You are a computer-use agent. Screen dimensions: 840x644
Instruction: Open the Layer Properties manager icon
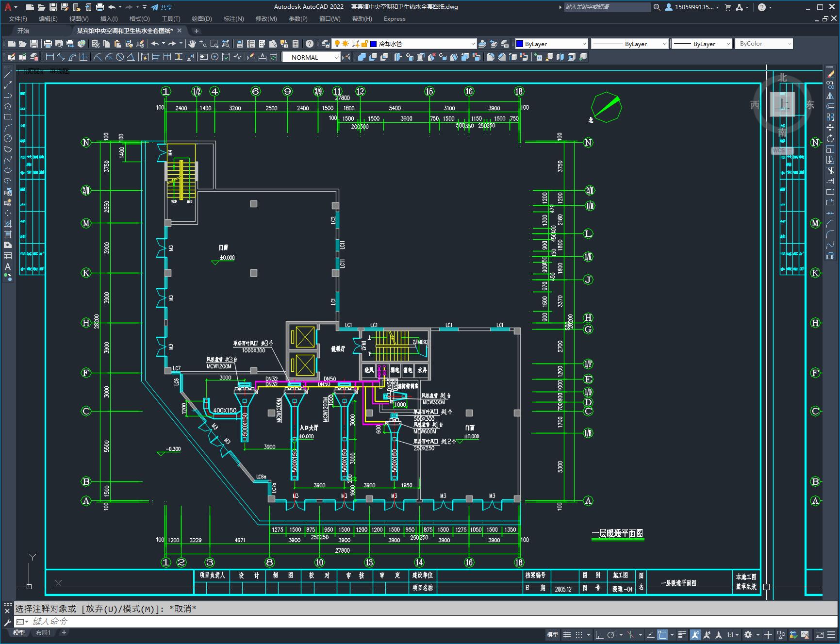[326, 44]
